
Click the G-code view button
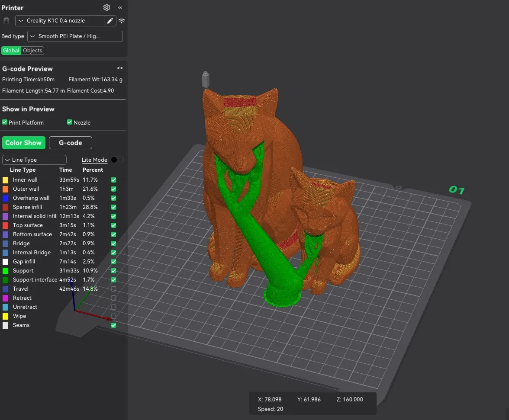pos(70,143)
